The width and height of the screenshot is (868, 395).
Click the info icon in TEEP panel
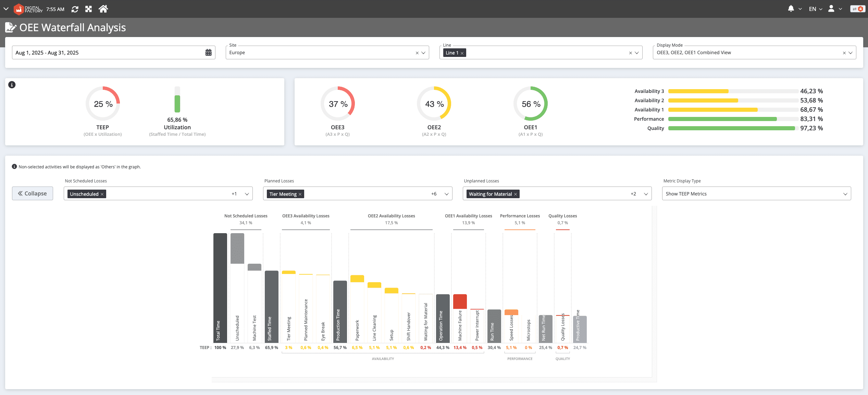tap(12, 85)
